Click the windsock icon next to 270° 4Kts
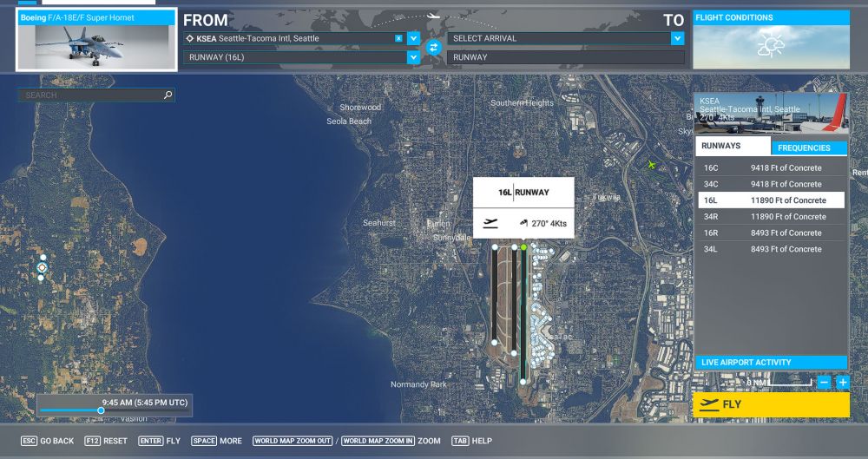 point(523,223)
